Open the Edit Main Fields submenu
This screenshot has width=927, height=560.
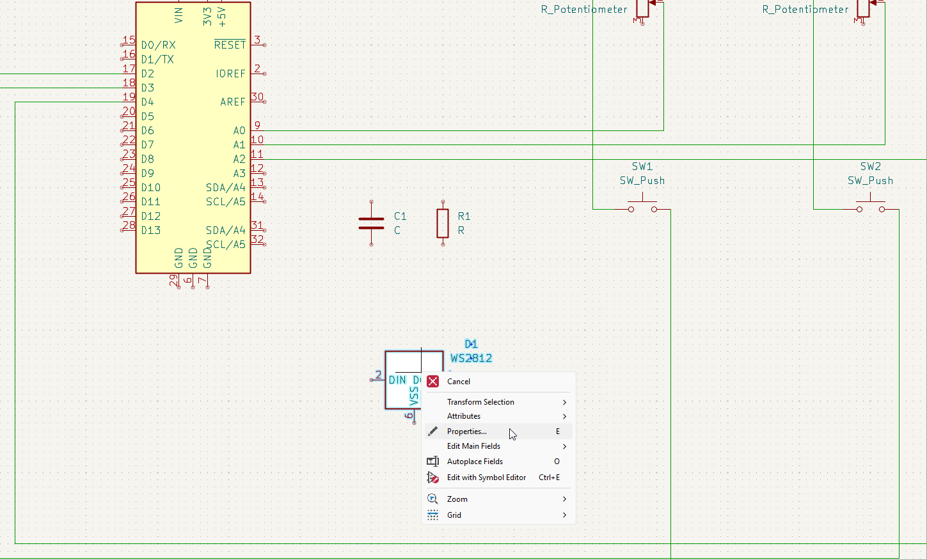click(498, 446)
